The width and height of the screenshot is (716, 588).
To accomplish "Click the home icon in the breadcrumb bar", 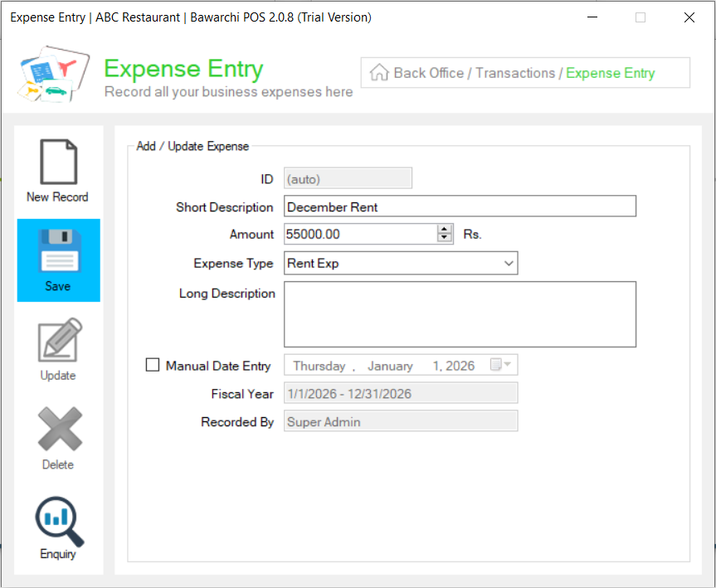I will click(x=377, y=72).
